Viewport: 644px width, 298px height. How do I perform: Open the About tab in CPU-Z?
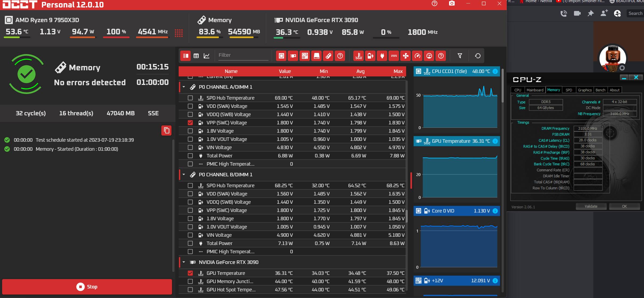[x=615, y=90]
